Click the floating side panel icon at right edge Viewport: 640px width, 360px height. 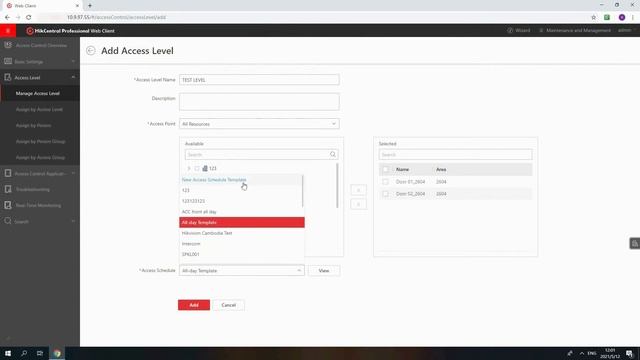click(x=635, y=244)
